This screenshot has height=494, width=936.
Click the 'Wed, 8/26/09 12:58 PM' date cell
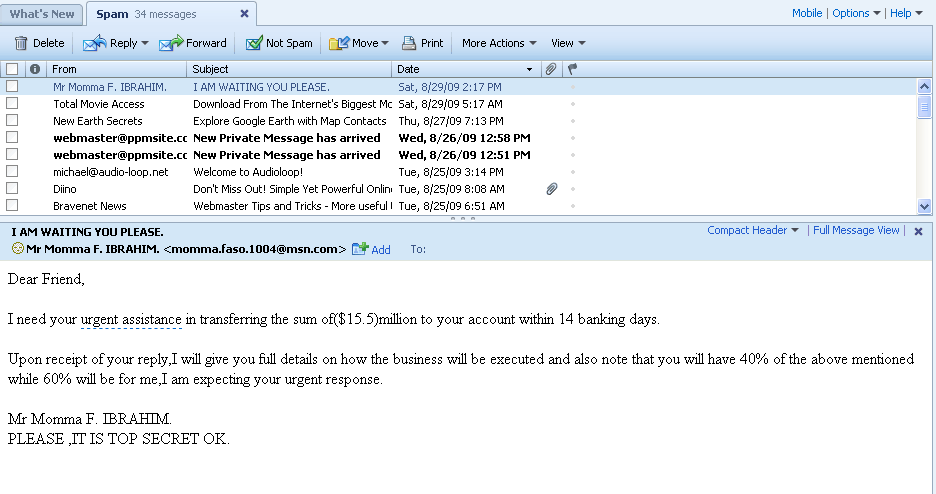pyautogui.click(x=464, y=138)
